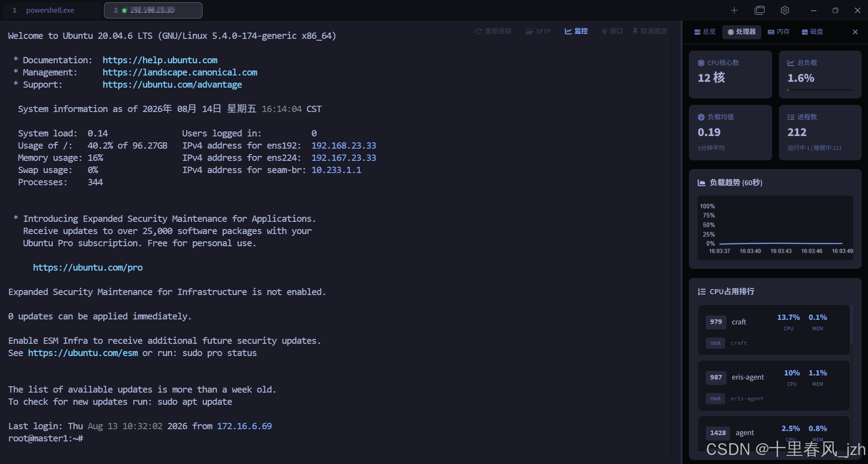868x464 pixels.
Task: Click the reconnect (重新连接) button
Action: click(x=494, y=31)
